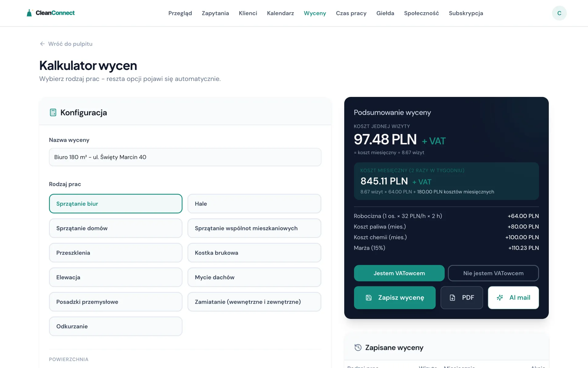Switch to the Kalendarz page
Image resolution: width=588 pixels, height=368 pixels.
pos(281,13)
